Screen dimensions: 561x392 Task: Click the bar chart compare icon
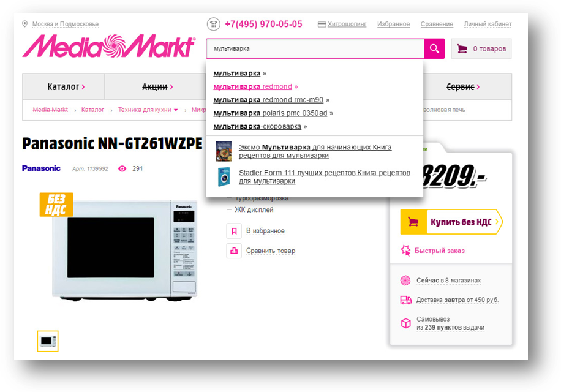[x=234, y=251]
